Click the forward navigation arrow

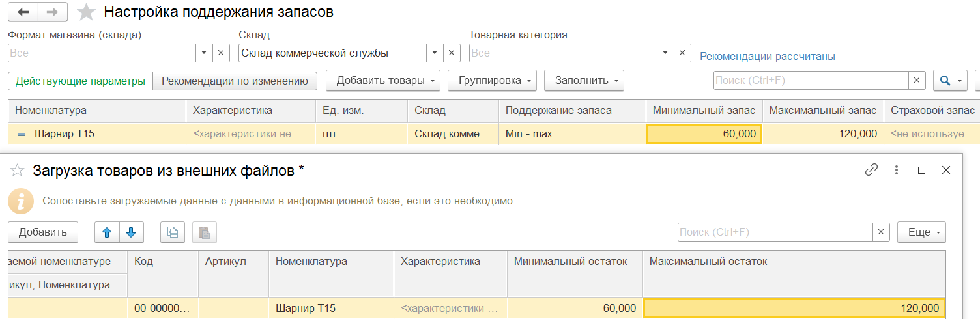pos(53,12)
